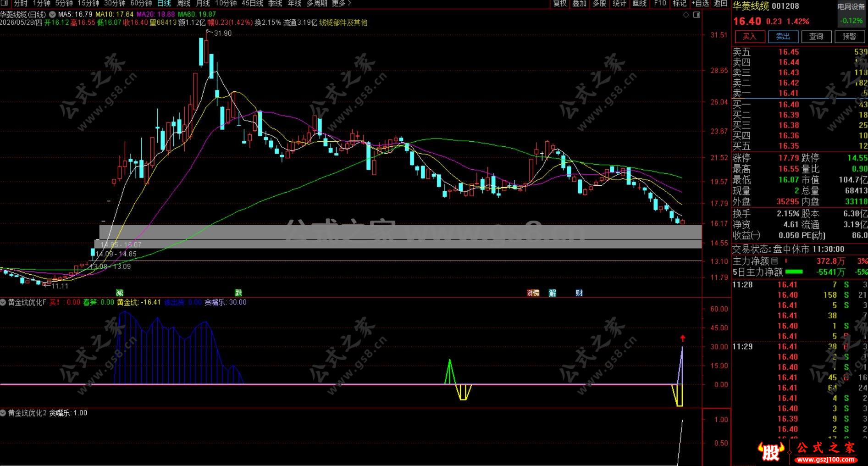Image resolution: width=868 pixels, height=466 pixels.
Task: Click the 预警 alert button
Action: (849, 37)
